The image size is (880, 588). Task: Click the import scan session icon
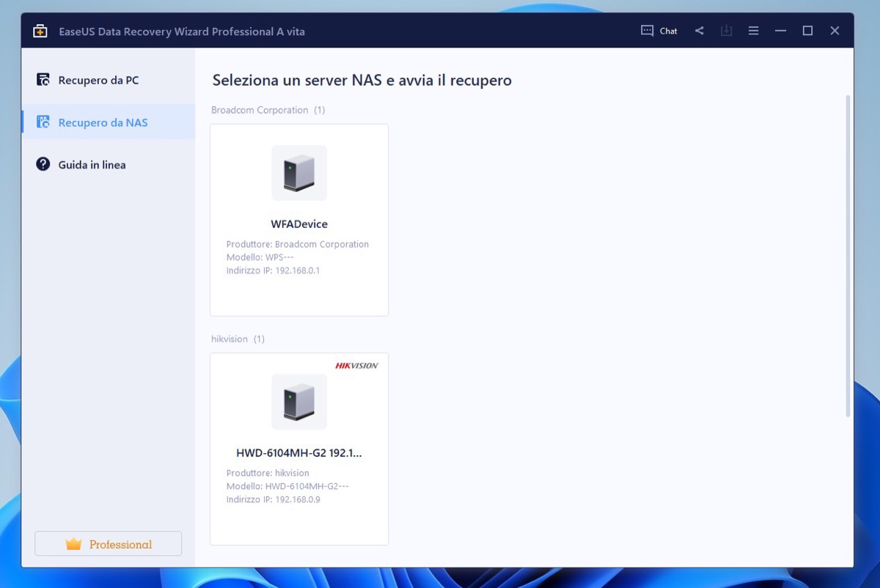(726, 31)
